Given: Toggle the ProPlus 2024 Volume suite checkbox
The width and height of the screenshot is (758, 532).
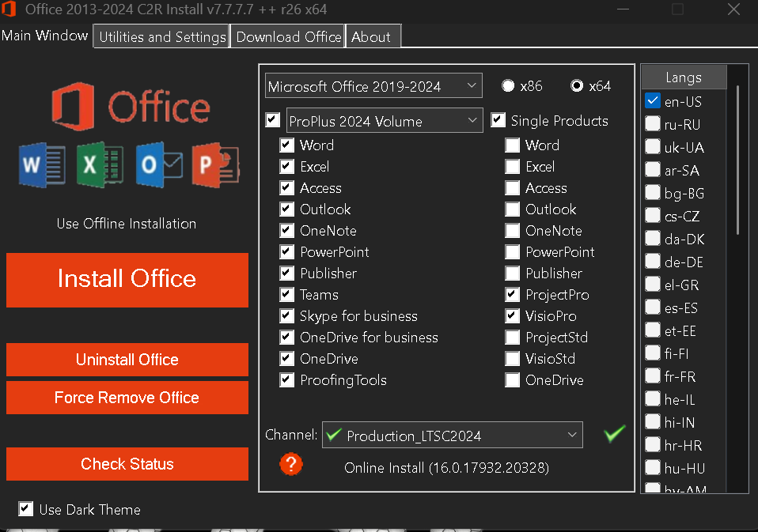Looking at the screenshot, I should click(273, 120).
